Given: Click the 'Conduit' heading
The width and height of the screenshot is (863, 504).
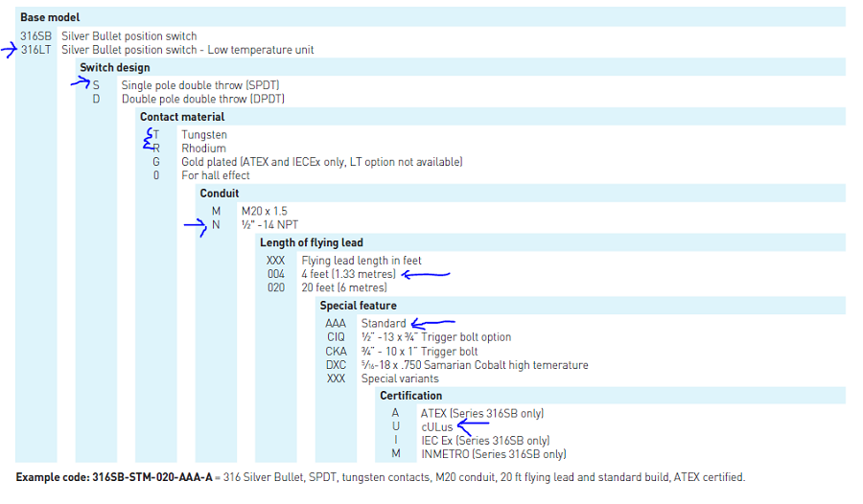Looking at the screenshot, I should (220, 194).
